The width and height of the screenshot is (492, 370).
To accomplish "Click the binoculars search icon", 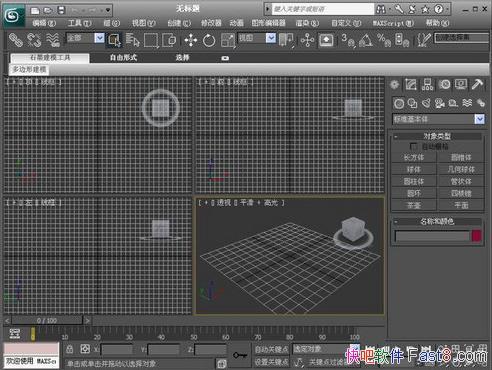I will [x=381, y=9].
